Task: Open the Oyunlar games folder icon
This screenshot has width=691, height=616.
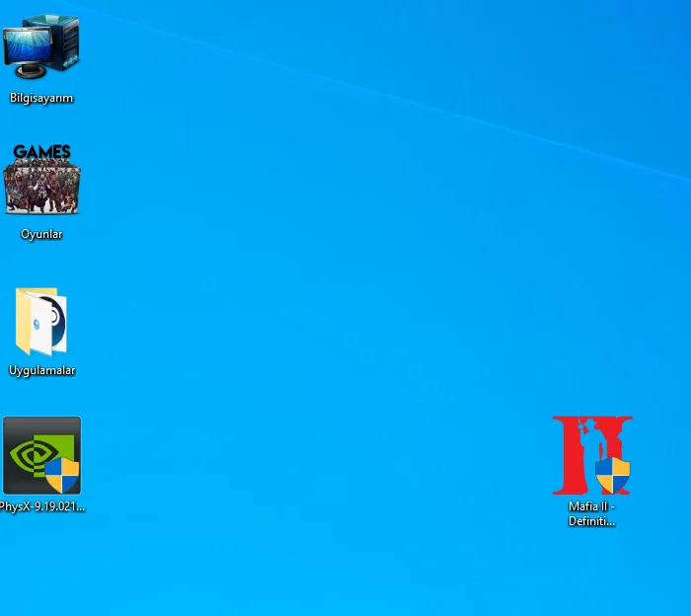Action: (x=41, y=180)
